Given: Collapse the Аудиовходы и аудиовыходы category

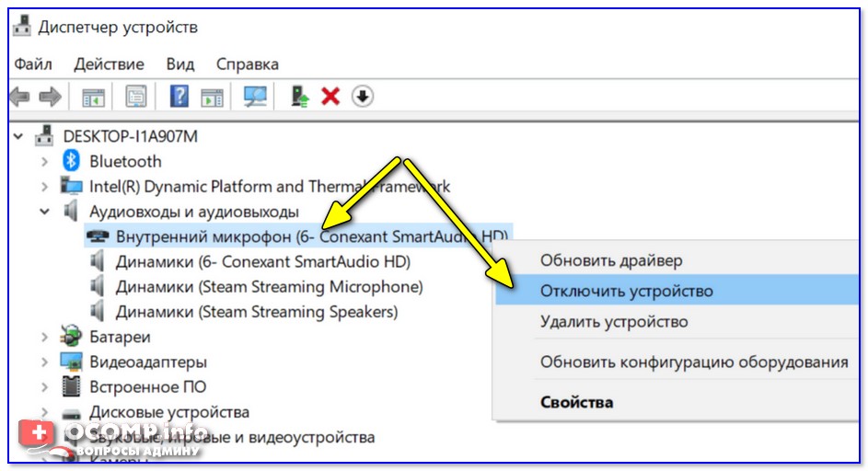Looking at the screenshot, I should 44,212.
